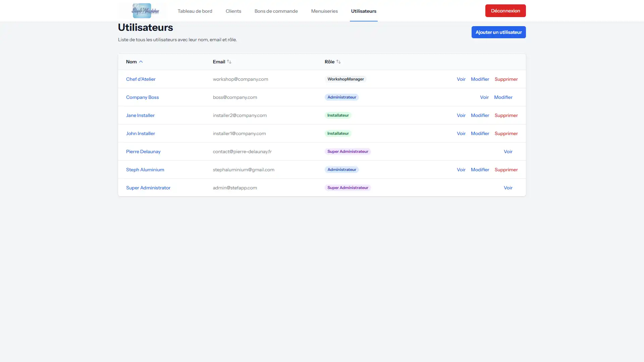The image size is (644, 362).
Task: Click the Steph Aluminium logo
Action: coord(145,11)
